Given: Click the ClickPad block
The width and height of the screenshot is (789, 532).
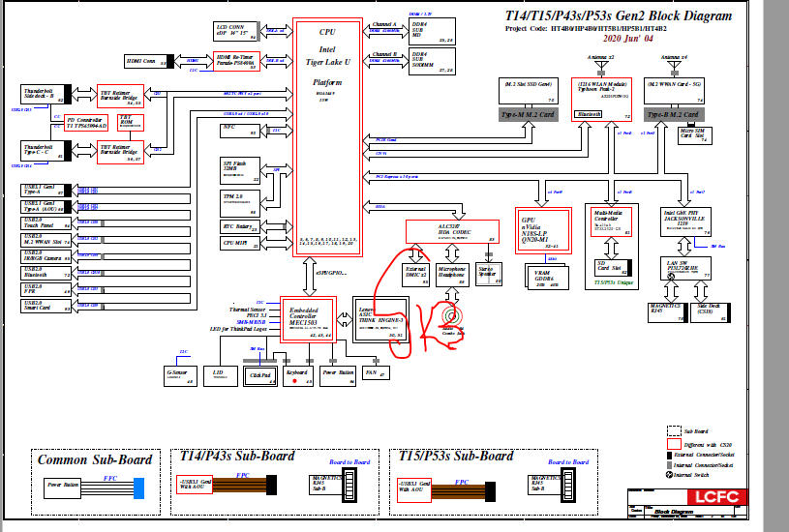Looking at the screenshot, I should pyautogui.click(x=259, y=376).
